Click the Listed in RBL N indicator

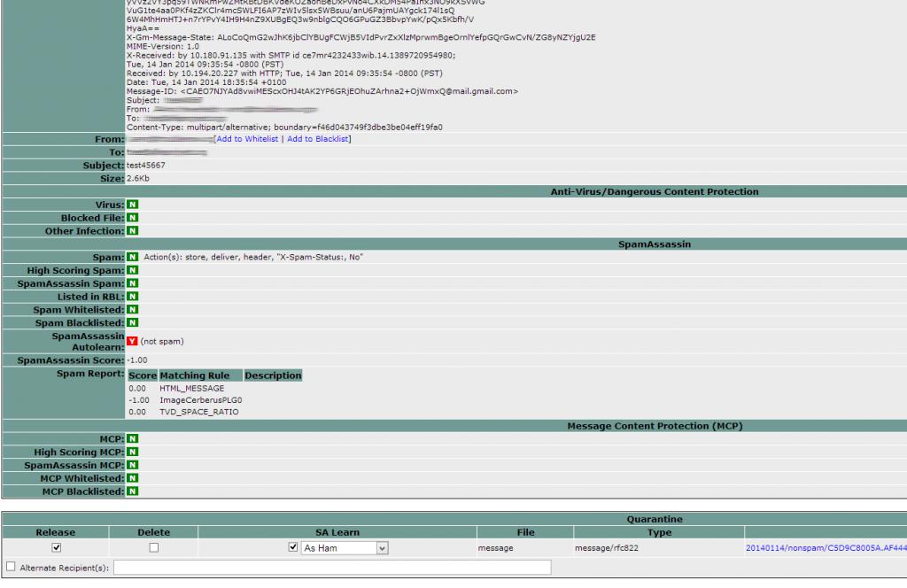point(133,296)
